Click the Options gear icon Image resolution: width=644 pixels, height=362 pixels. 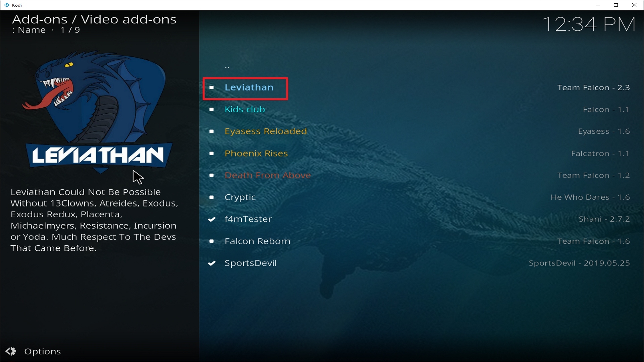(11, 351)
